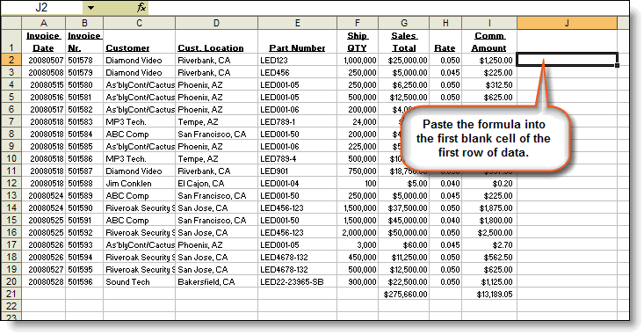This screenshot has width=644, height=335.
Task: Select column I header
Action: [489, 23]
